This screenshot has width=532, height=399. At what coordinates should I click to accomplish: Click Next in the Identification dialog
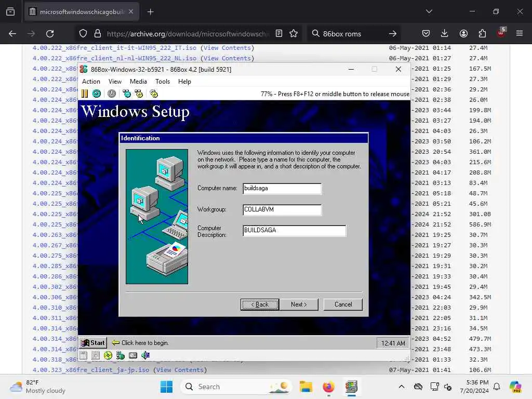click(299, 304)
